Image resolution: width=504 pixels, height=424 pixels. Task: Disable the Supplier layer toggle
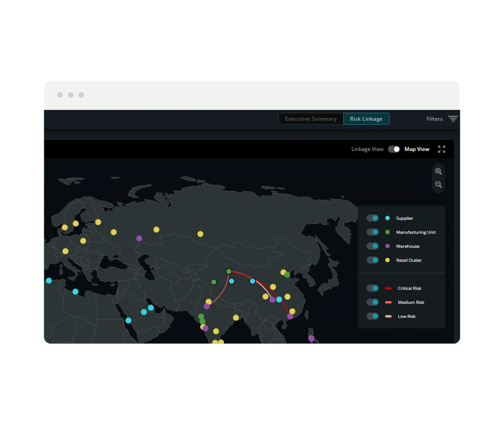coord(372,218)
